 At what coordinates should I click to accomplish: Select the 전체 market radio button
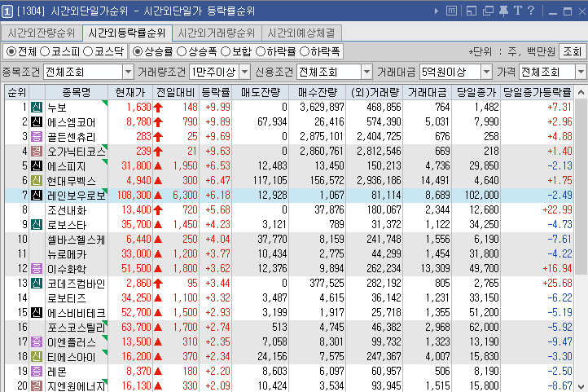[11, 51]
